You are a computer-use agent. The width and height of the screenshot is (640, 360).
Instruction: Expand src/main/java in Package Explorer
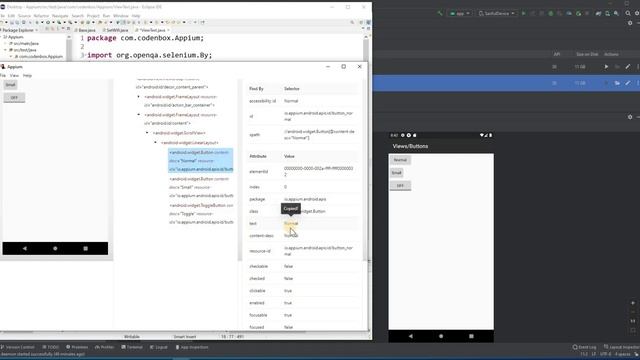pos(5,43)
